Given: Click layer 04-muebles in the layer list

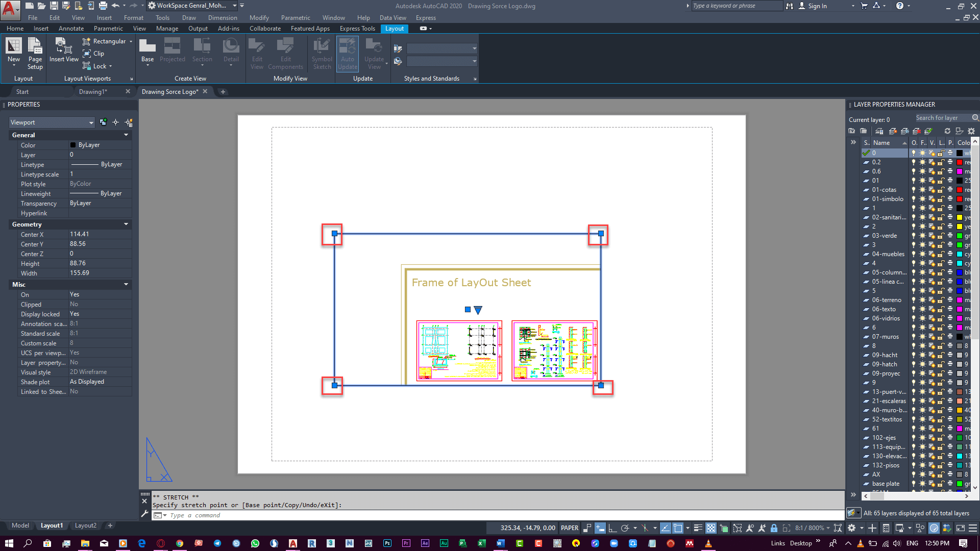Looking at the screenshot, I should (887, 254).
